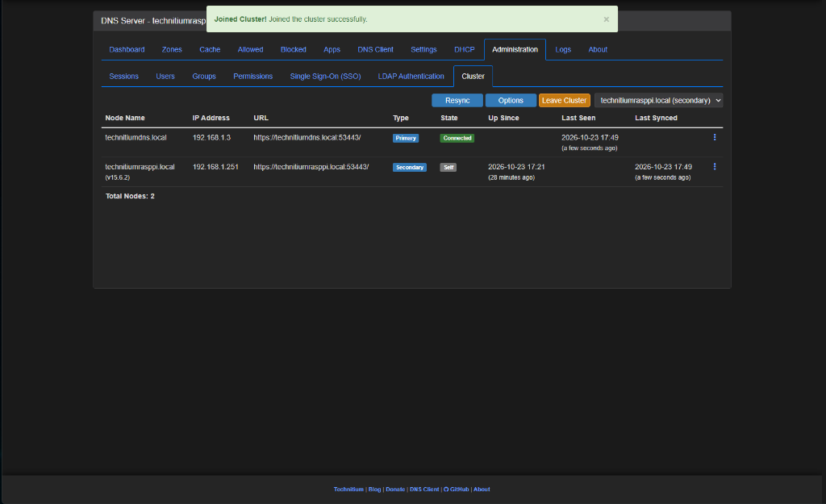Switch to LDAP Authentication sub-tab
Viewport: 826px width, 504px height.
click(411, 77)
